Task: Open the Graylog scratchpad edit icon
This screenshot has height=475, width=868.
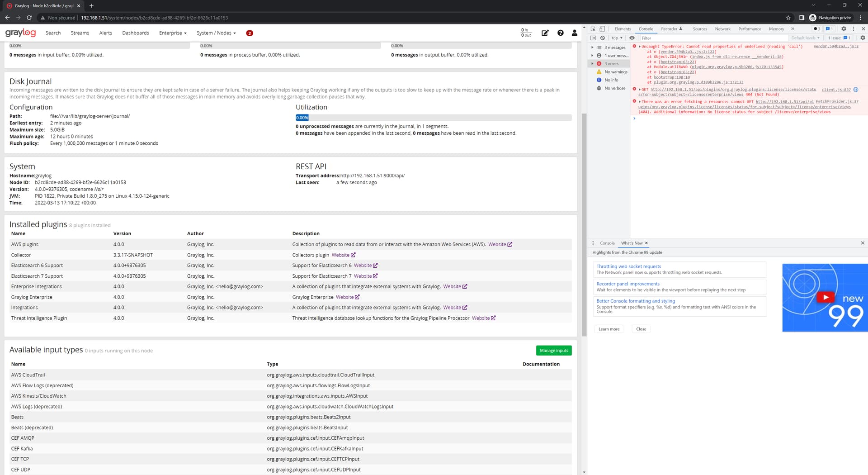Action: point(545,33)
